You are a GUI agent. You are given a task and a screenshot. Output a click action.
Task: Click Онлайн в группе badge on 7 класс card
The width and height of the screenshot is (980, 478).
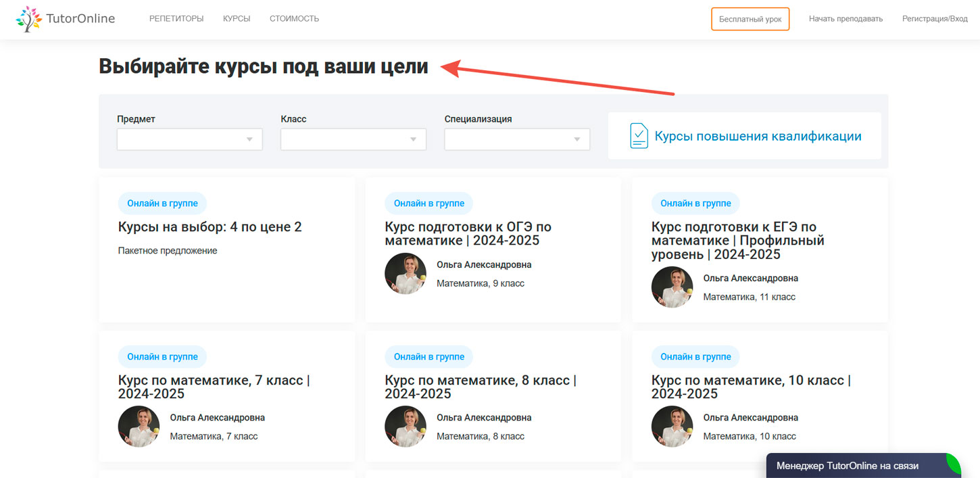[x=162, y=356]
